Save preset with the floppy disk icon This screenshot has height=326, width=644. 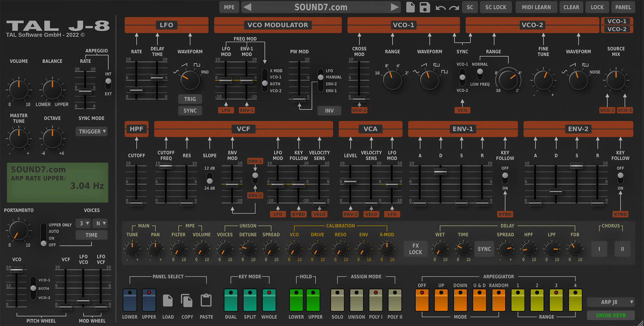[425, 7]
